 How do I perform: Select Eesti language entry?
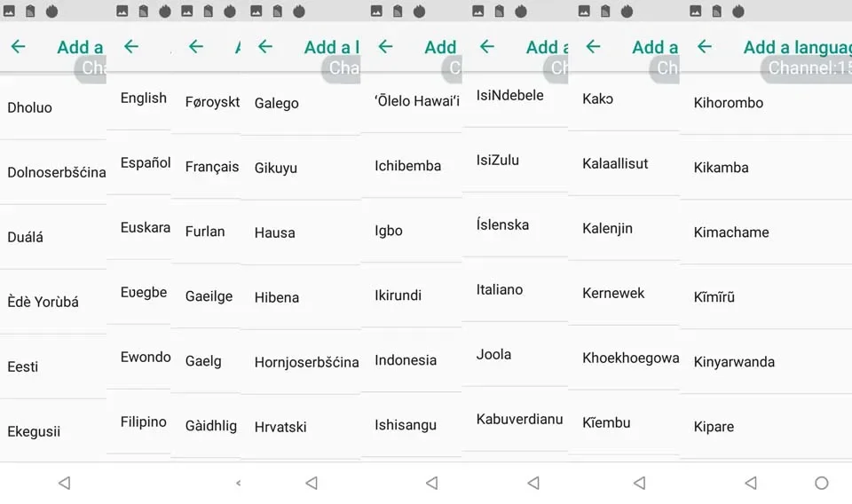pos(53,366)
